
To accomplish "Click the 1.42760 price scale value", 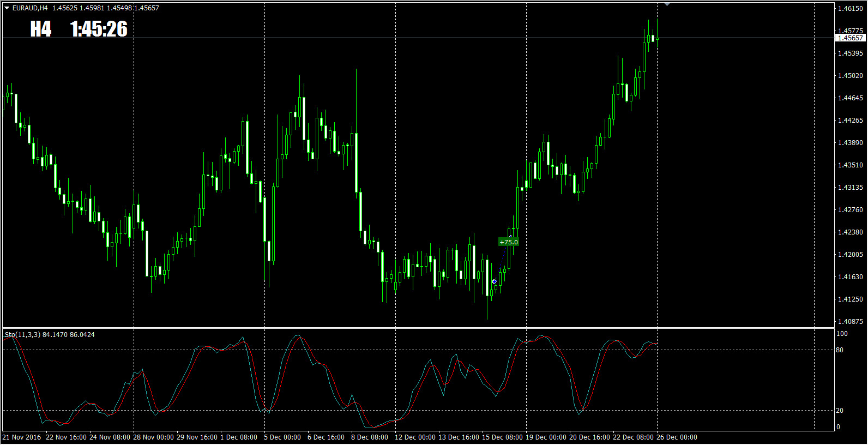I will (851, 210).
